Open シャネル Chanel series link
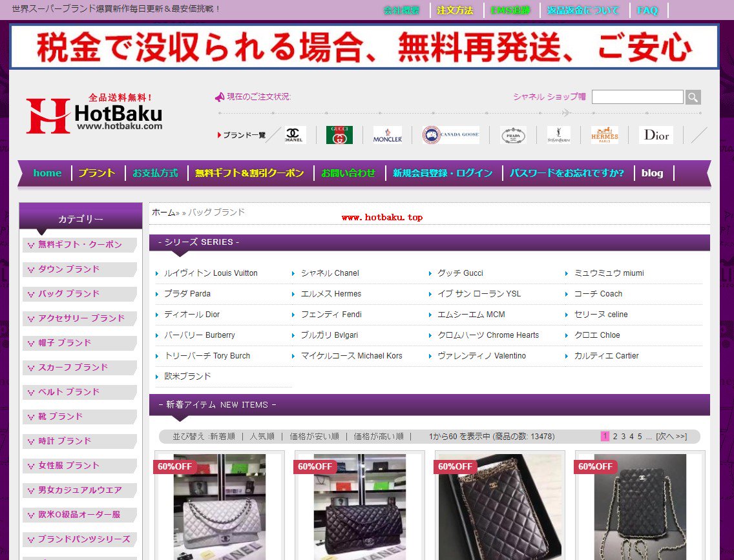Viewport: 734px width, 560px height. 330,273
